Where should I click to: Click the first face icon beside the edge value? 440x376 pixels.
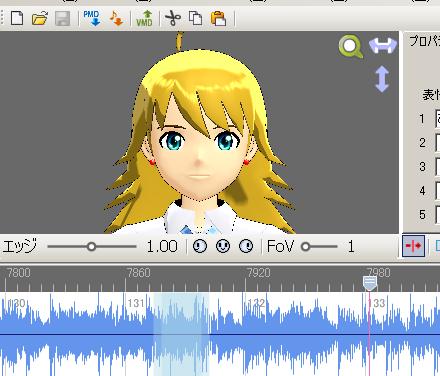pyautogui.click(x=200, y=246)
